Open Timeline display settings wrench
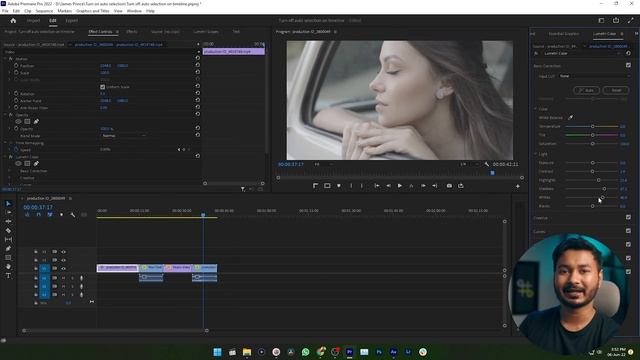 coord(73,215)
